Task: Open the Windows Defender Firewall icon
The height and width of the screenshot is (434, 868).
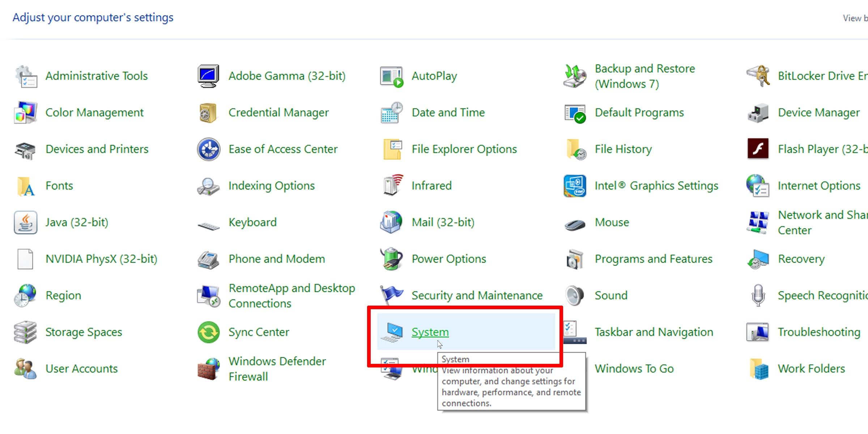Action: pos(208,369)
